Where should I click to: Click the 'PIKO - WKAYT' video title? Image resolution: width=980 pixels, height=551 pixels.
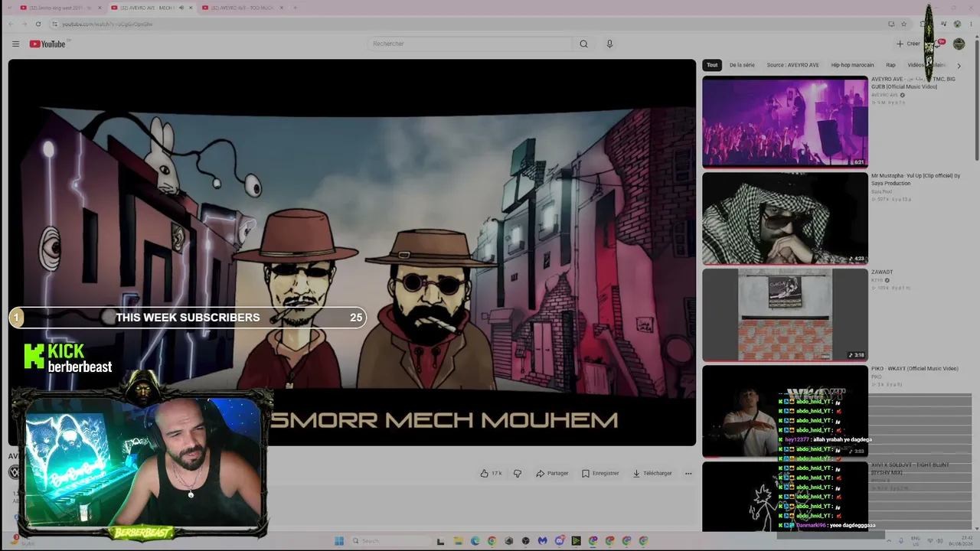click(x=915, y=368)
